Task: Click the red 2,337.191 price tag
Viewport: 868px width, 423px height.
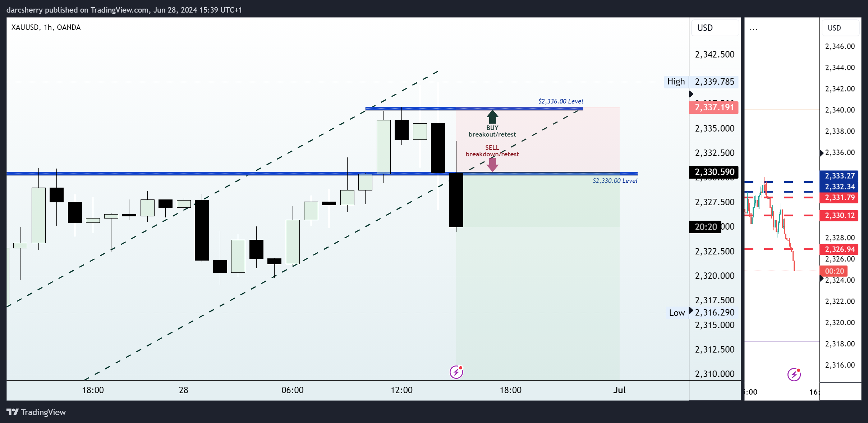Action: [714, 107]
